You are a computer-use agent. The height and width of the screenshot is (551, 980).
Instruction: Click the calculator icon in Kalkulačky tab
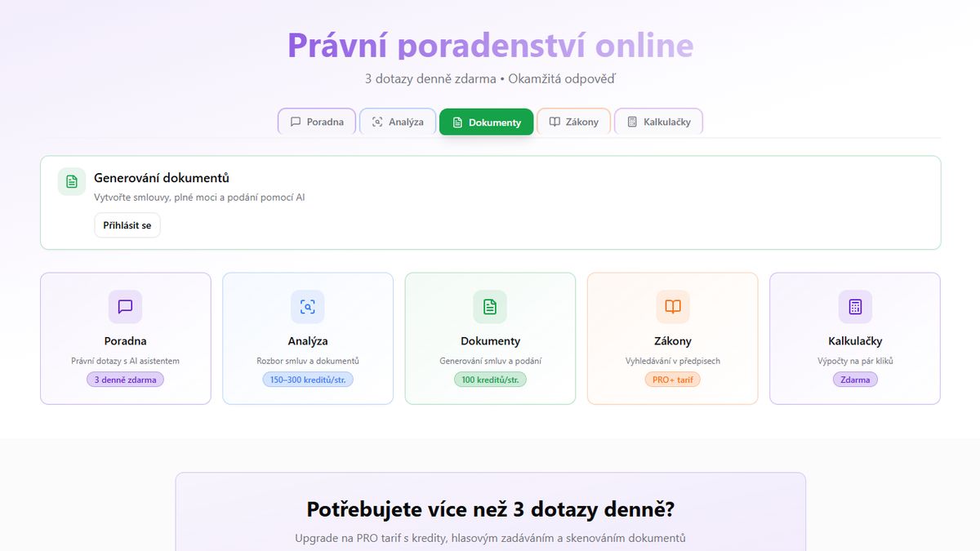pos(632,122)
